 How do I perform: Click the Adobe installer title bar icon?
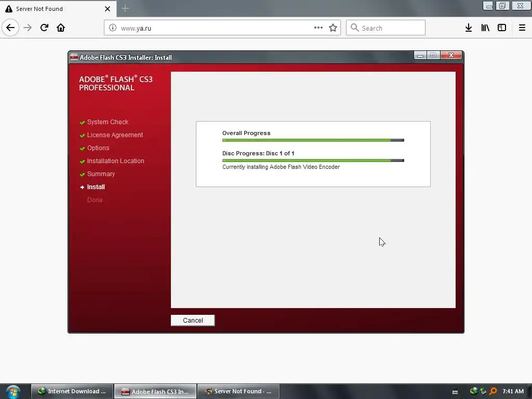[74, 57]
